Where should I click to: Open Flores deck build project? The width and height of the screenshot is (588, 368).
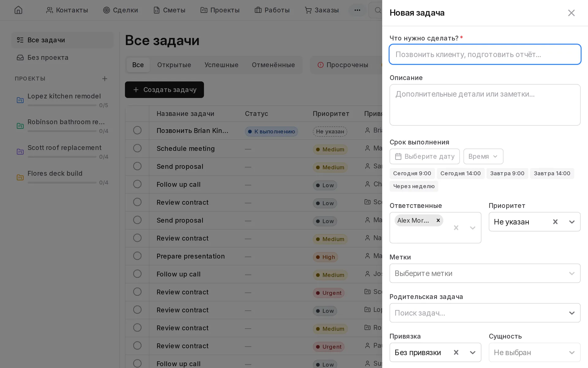click(x=62, y=177)
